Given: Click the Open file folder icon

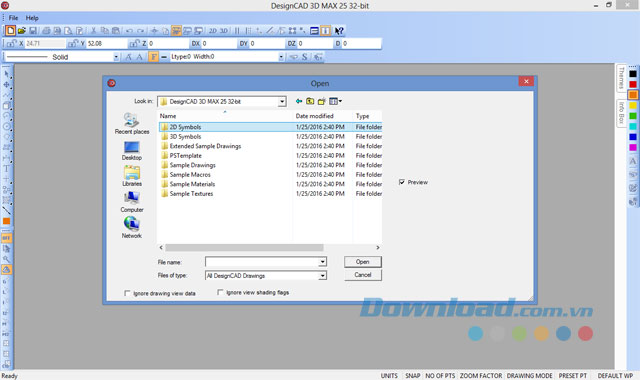Looking at the screenshot, I should (x=22, y=31).
